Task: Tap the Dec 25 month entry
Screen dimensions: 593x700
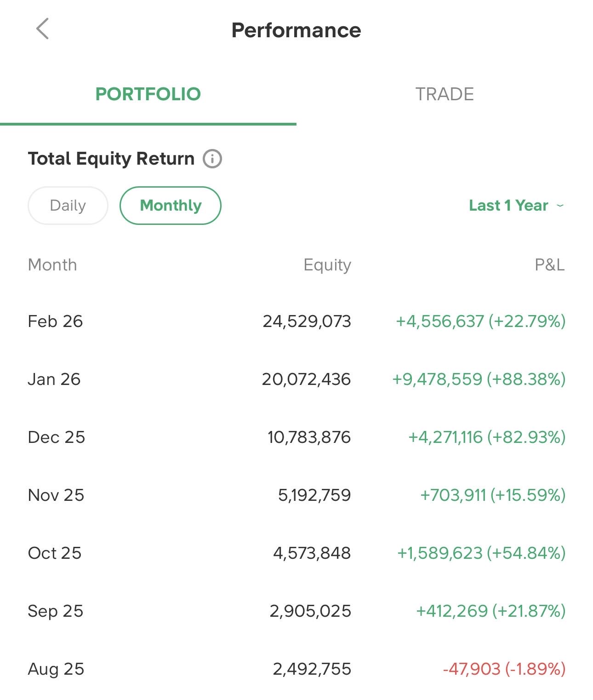Action: pyautogui.click(x=57, y=437)
